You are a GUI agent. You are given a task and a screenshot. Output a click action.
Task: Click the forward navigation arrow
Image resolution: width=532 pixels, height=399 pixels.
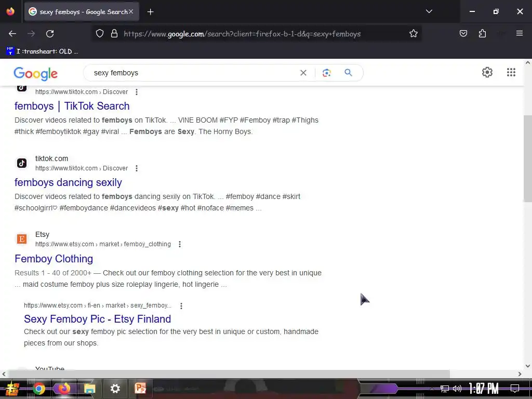[31, 34]
